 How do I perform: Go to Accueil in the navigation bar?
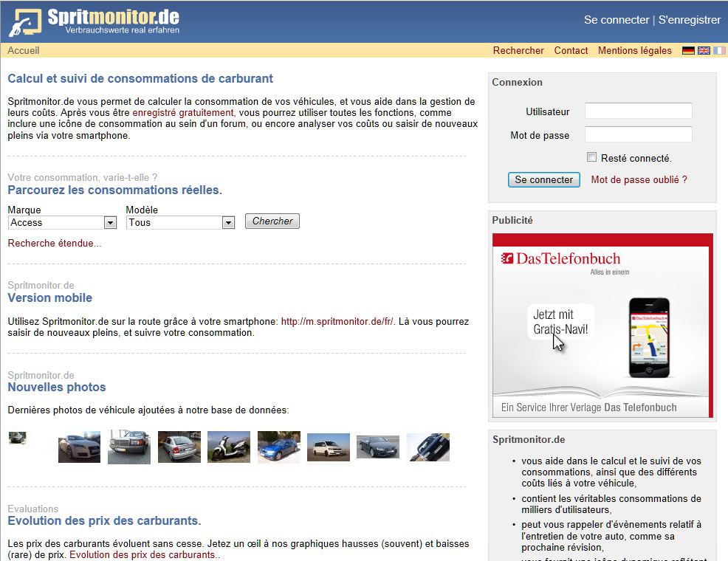[x=23, y=51]
